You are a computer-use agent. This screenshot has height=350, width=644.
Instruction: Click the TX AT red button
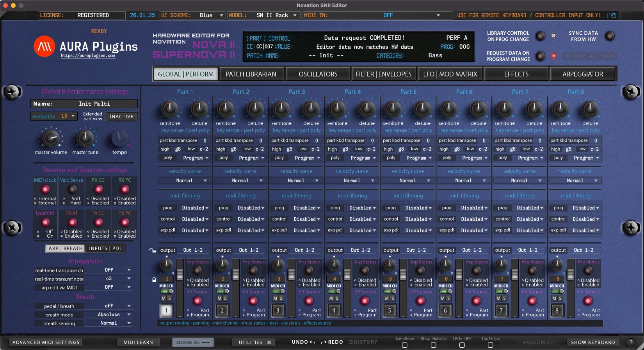(72, 222)
